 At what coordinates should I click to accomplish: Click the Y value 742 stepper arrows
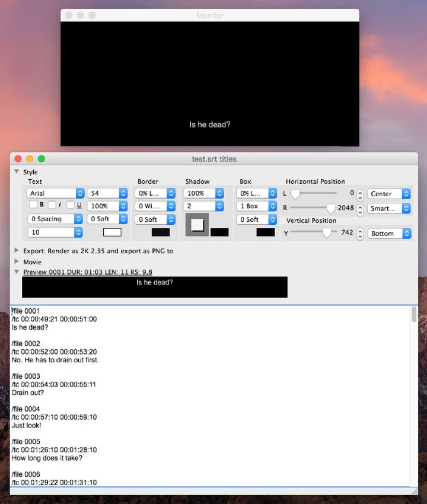(x=360, y=234)
